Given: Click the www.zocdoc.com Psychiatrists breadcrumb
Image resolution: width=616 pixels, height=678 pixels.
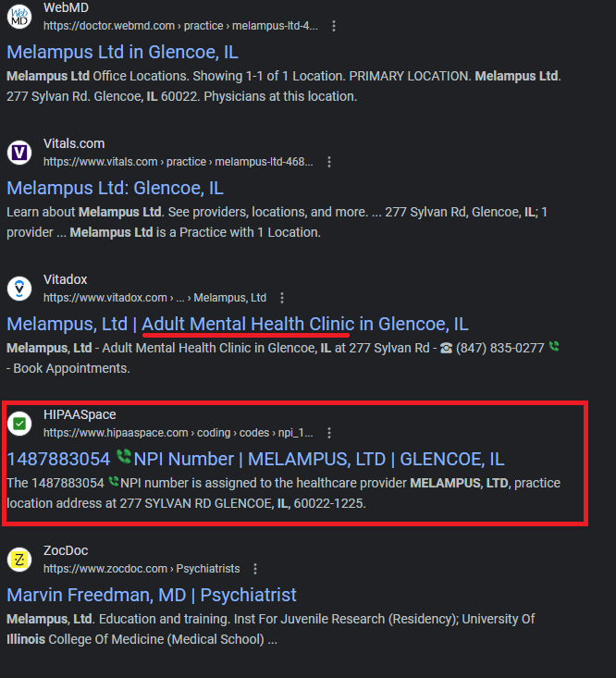Looking at the screenshot, I should pyautogui.click(x=142, y=569).
